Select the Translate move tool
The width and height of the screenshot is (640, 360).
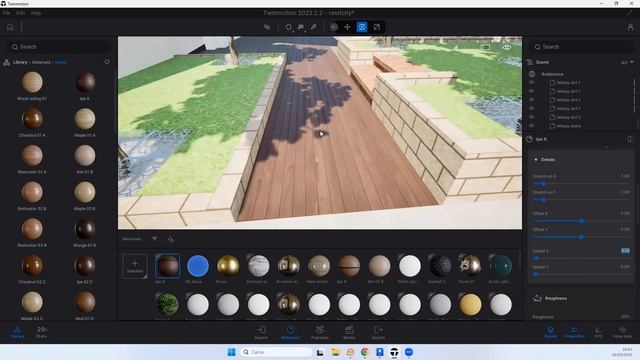point(347,27)
